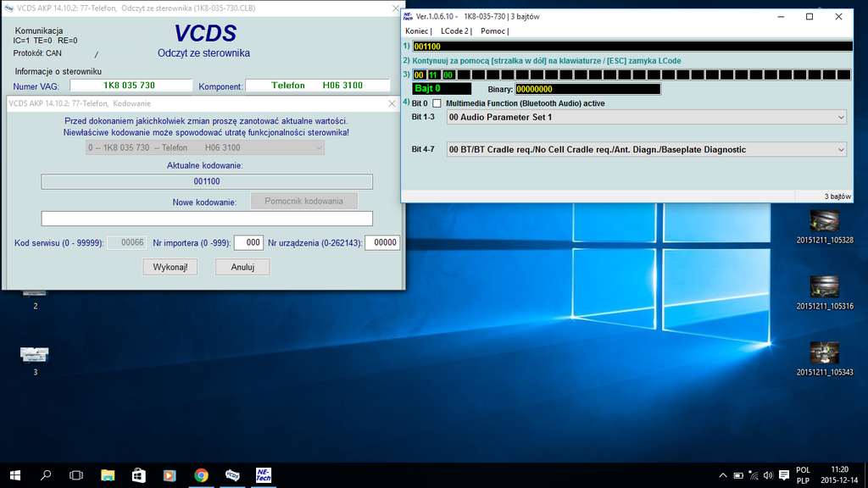
Task: Click the Nowe kodowanie input field
Action: 207,219
